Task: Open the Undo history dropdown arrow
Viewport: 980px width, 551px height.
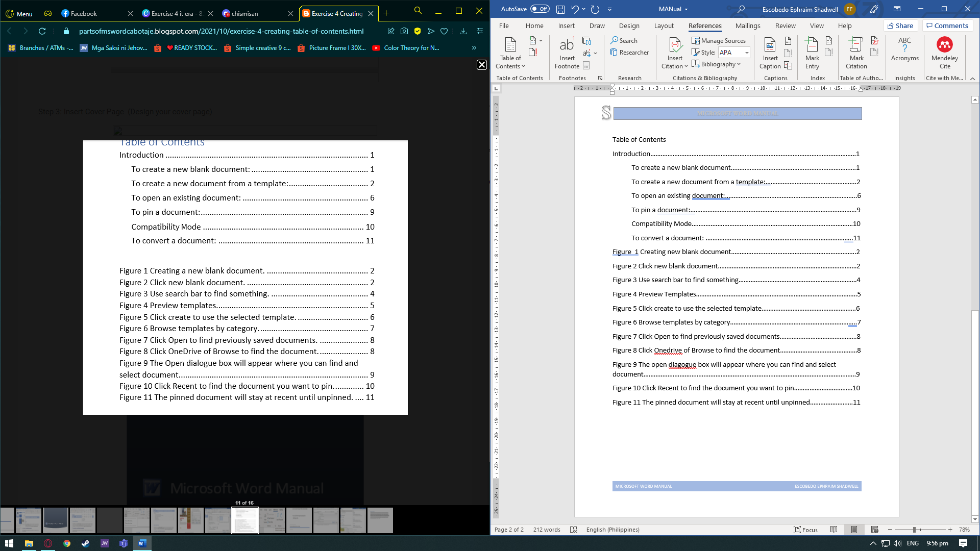Action: (583, 9)
